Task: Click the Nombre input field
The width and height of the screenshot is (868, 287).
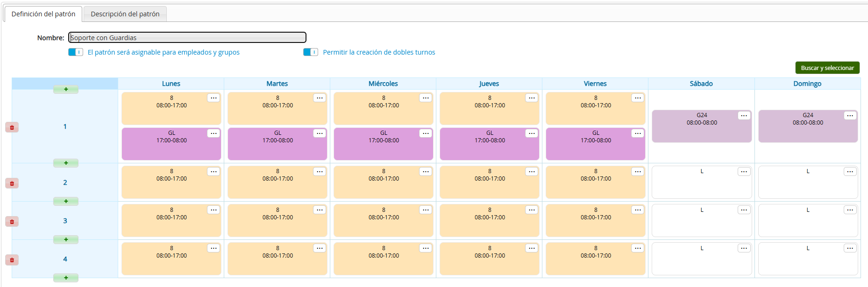Action: pos(187,38)
